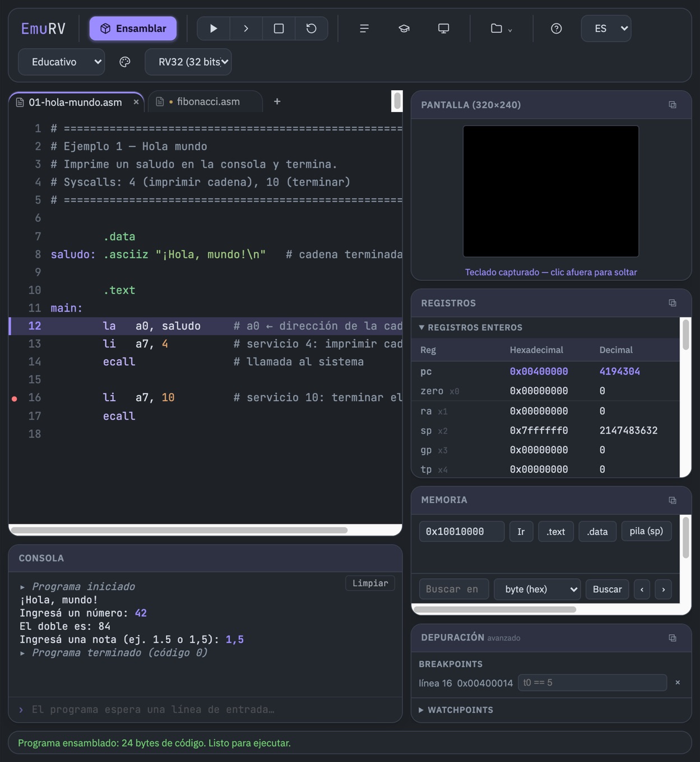Go to next memory search result

click(664, 589)
